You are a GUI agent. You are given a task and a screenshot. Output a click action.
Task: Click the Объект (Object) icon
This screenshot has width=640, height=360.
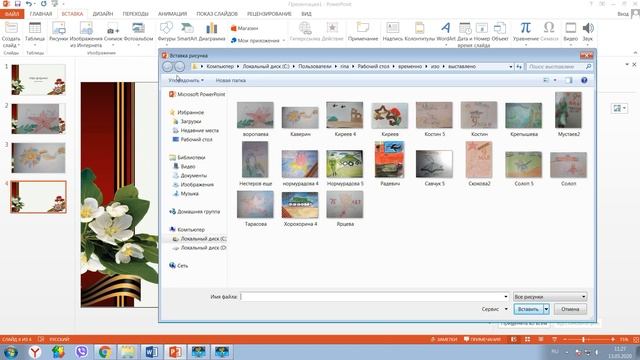pos(500,32)
